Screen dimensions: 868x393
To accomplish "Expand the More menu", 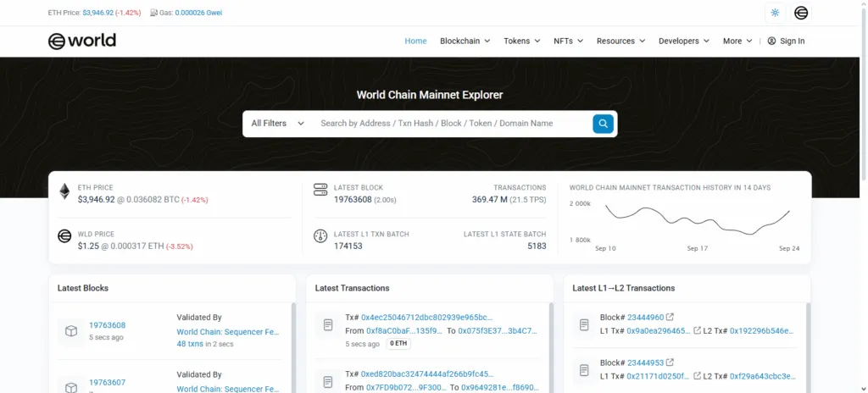I will click(737, 41).
